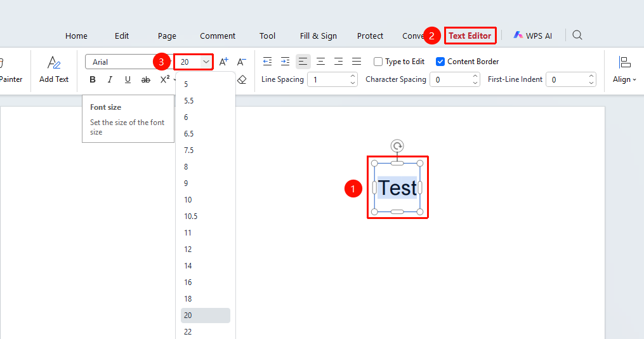Decrease Line Spacing with down arrow

click(x=353, y=83)
